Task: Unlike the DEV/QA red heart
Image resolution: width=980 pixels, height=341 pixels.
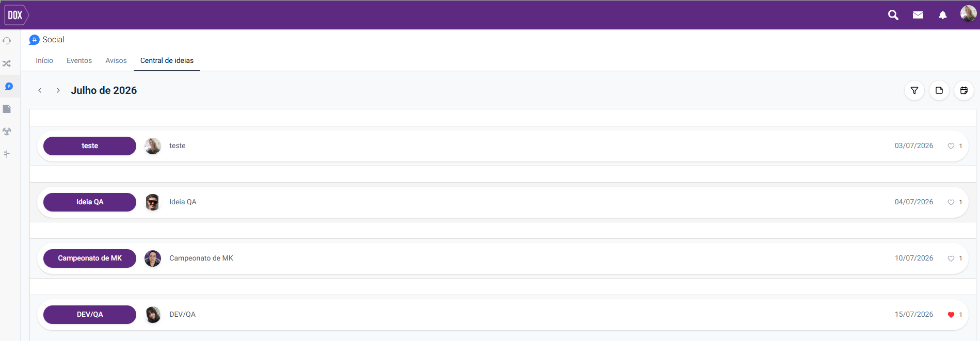Action: [x=951, y=315]
